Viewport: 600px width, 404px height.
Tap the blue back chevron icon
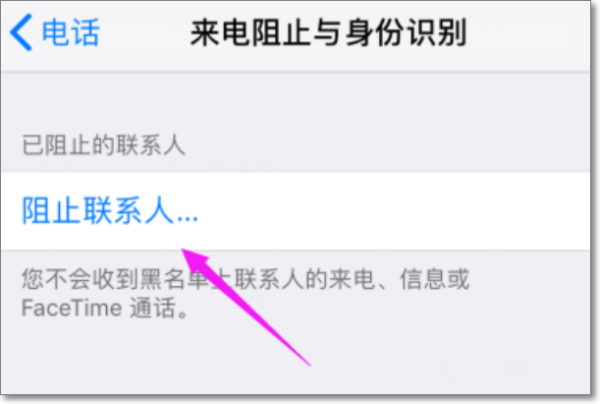point(21,33)
